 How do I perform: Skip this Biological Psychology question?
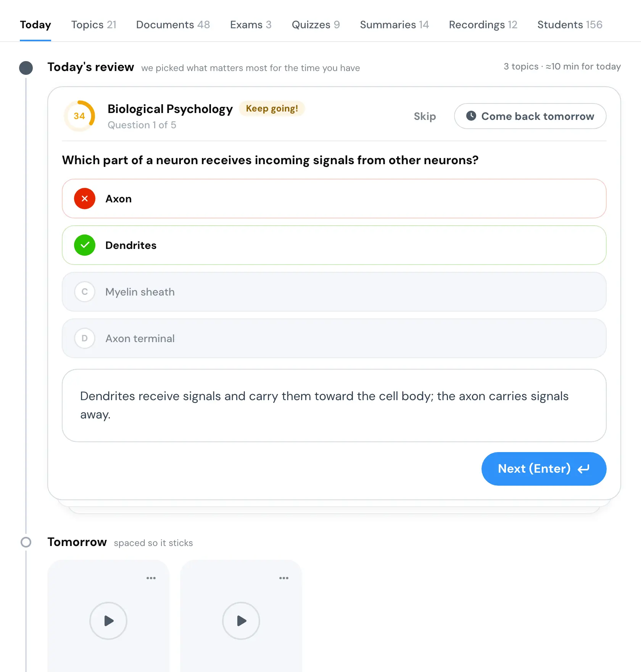pos(425,116)
